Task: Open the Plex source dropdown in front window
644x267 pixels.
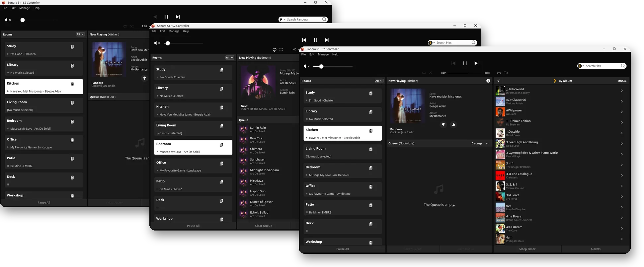Action: (x=581, y=66)
